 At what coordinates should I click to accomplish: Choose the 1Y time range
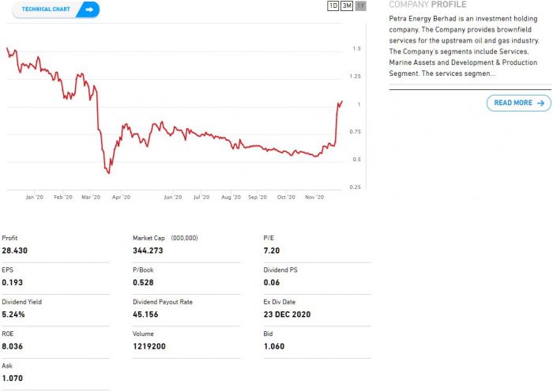click(360, 6)
